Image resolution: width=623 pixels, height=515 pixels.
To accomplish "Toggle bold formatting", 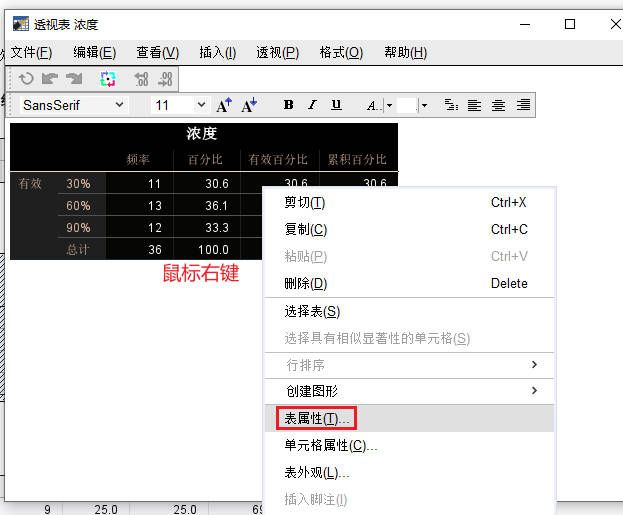I will [288, 105].
